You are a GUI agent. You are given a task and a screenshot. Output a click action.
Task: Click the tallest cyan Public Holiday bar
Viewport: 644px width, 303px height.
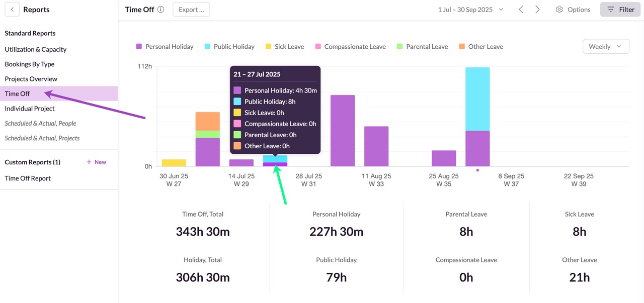click(x=477, y=98)
